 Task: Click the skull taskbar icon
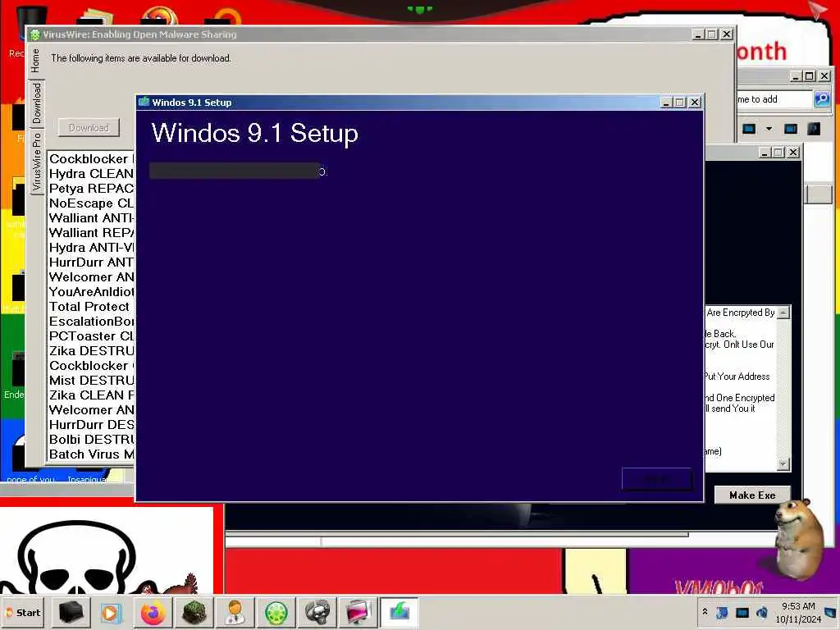point(317,612)
